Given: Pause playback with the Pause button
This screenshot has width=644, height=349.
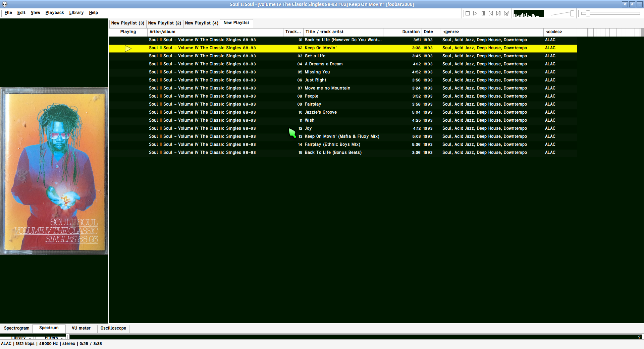Looking at the screenshot, I should point(483,13).
